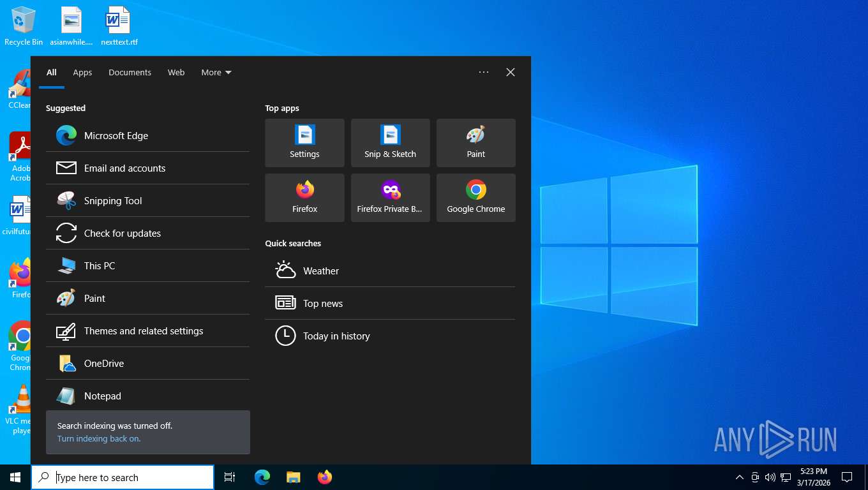
Task: Open network status tray icon
Action: point(786,477)
